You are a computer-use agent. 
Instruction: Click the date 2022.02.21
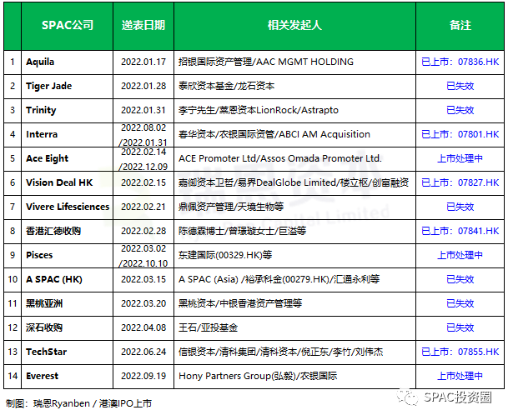pos(143,207)
